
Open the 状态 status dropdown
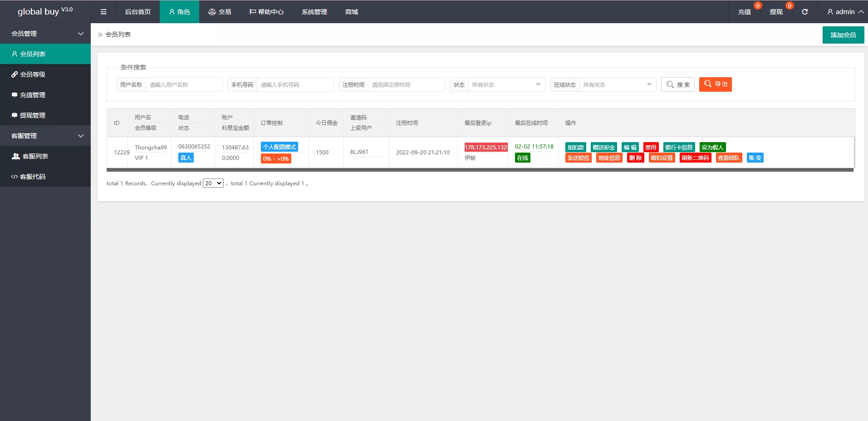[506, 85]
